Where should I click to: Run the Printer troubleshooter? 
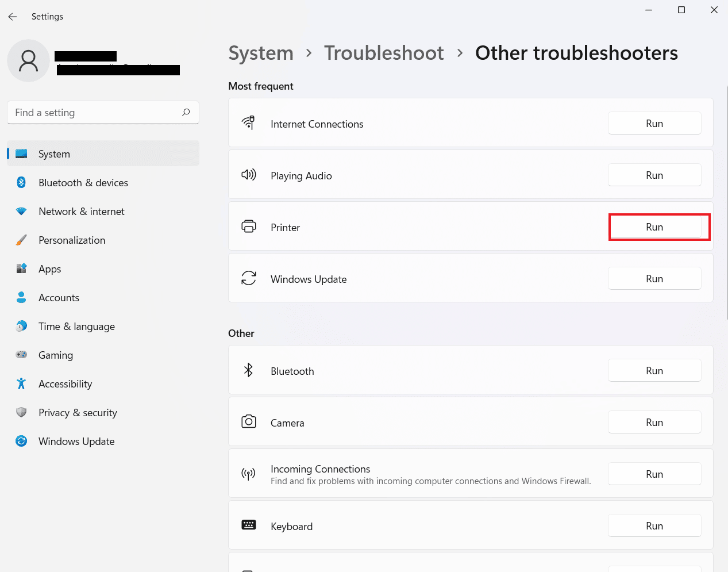[654, 227]
